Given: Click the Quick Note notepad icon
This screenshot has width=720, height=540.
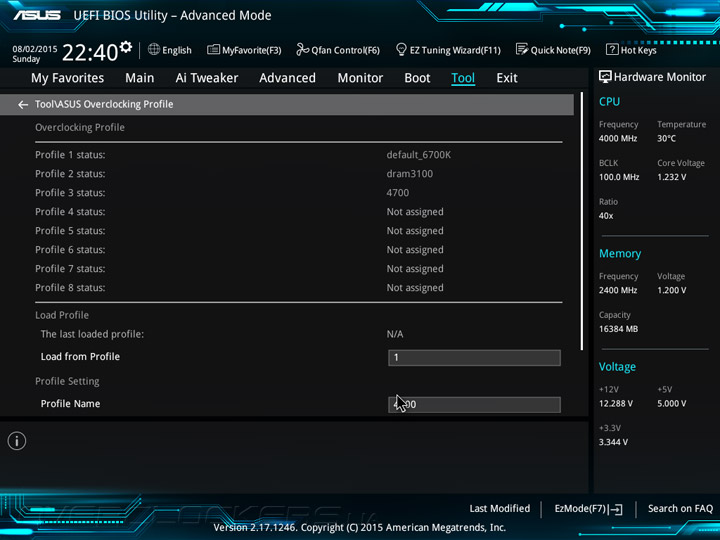Looking at the screenshot, I should click(522, 49).
